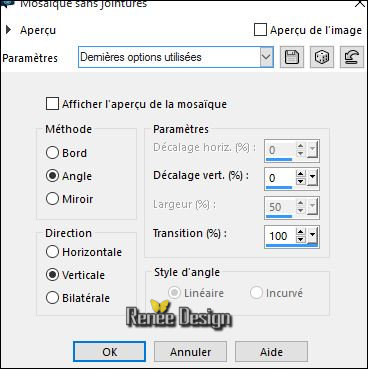Click the Annuler button
368x369 pixels.
pos(190,352)
